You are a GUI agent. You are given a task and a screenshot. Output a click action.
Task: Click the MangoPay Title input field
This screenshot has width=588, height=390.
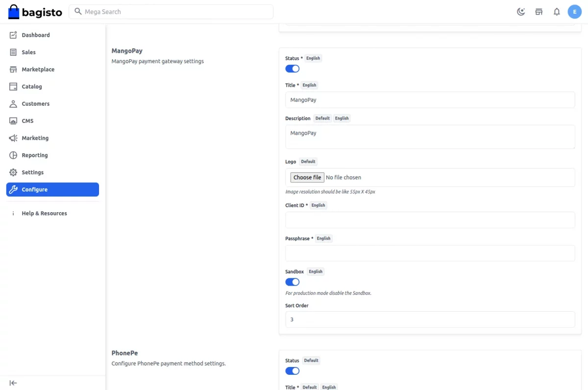click(430, 99)
